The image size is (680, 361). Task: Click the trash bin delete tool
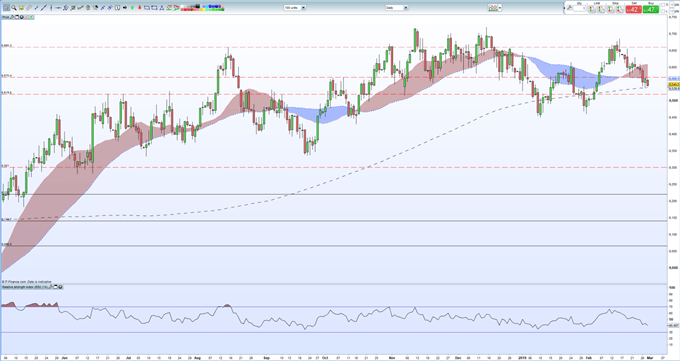pyautogui.click(x=88, y=8)
